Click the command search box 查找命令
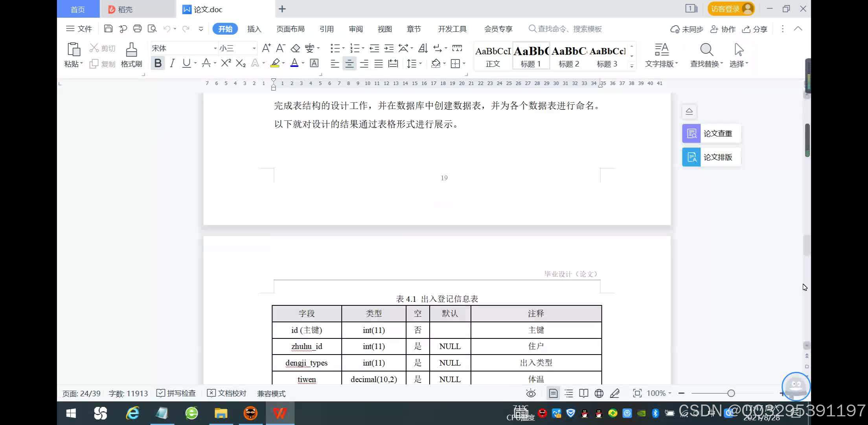Viewport: 868px width, 425px height. [565, 29]
